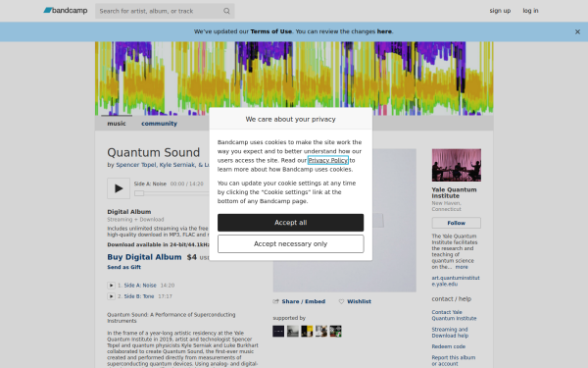Play track 2 Side B: Tone small icon
Screen dimensions: 588x368
pos(111,296)
